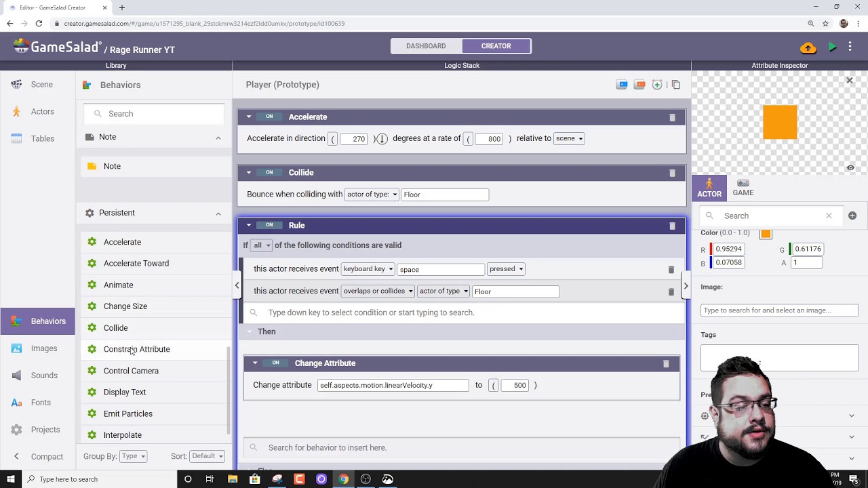The image size is (868, 488).
Task: Toggle the ON switch of Accelerate behavior
Action: pyautogui.click(x=269, y=117)
